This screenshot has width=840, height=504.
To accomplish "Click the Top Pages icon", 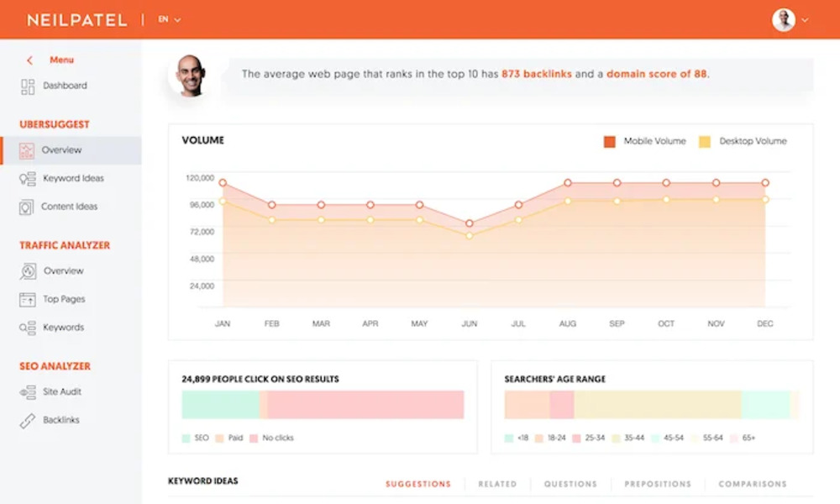I will click(29, 299).
